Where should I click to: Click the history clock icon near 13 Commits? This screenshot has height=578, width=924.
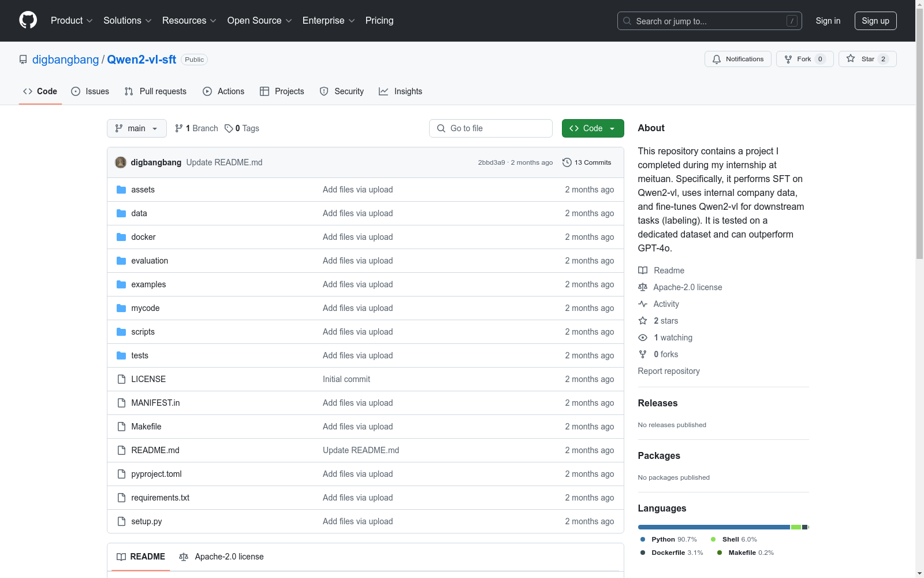[x=567, y=162]
